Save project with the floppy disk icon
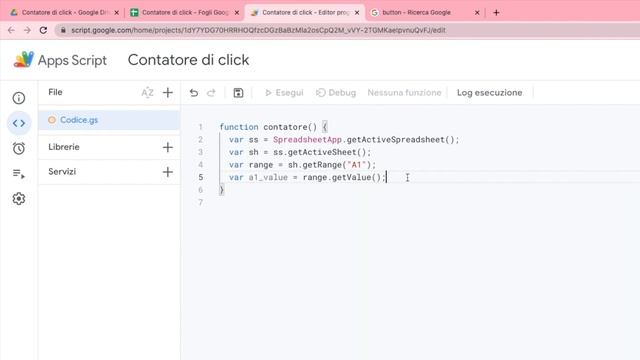This screenshot has height=360, width=640. pos(238,93)
